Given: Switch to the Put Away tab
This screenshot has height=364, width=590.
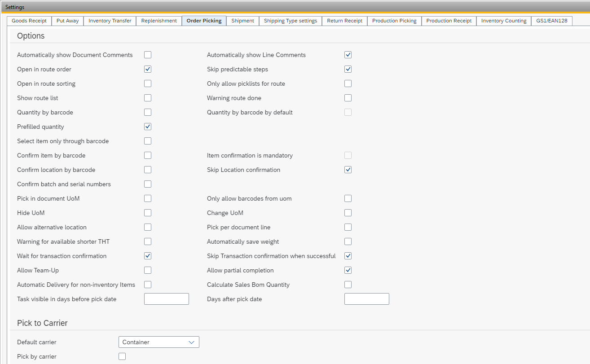Looking at the screenshot, I should tap(67, 21).
